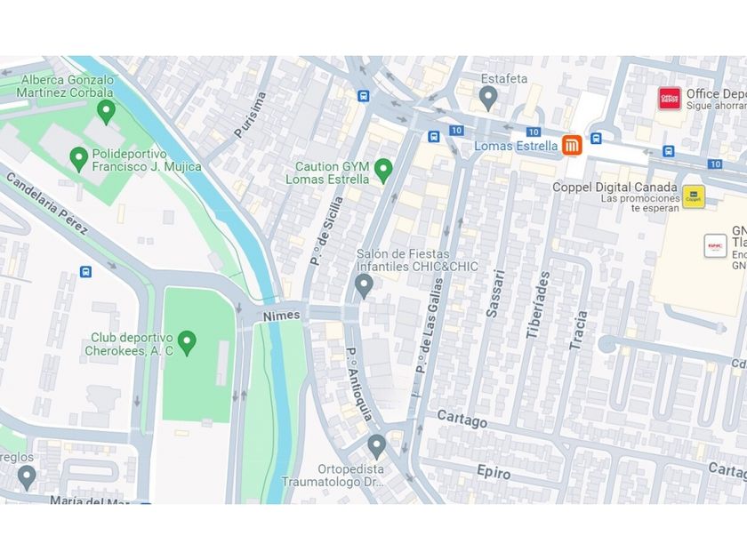Click the Estafeta gray location pin

(x=488, y=99)
